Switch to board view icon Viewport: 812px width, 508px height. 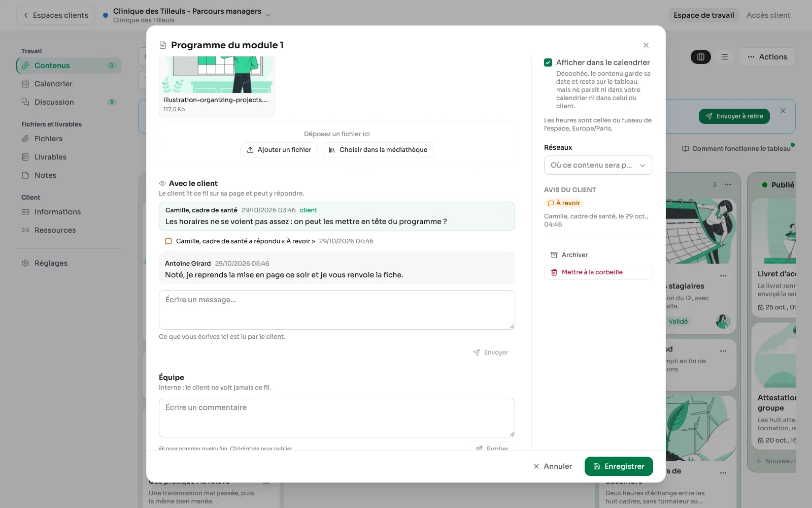click(x=701, y=57)
